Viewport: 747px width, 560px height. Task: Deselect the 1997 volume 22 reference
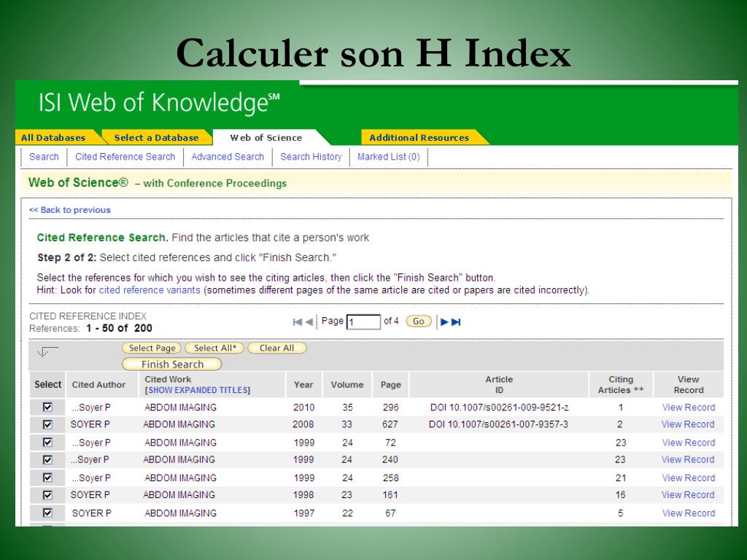[x=47, y=513]
